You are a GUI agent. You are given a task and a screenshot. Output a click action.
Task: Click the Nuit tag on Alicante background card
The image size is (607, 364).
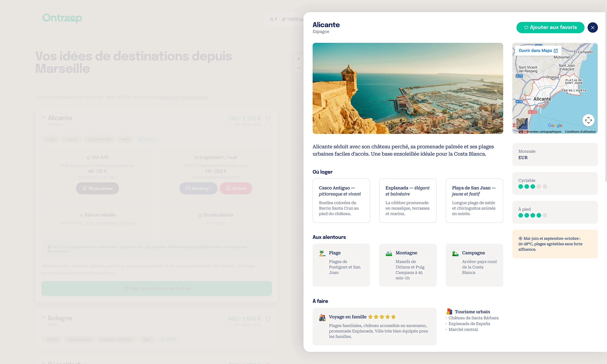coord(125,139)
